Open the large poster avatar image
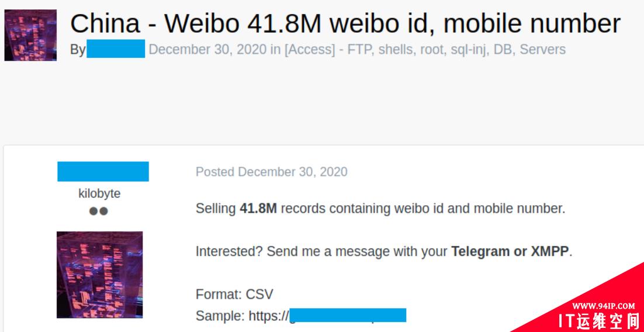This screenshot has width=644, height=332. [100, 275]
